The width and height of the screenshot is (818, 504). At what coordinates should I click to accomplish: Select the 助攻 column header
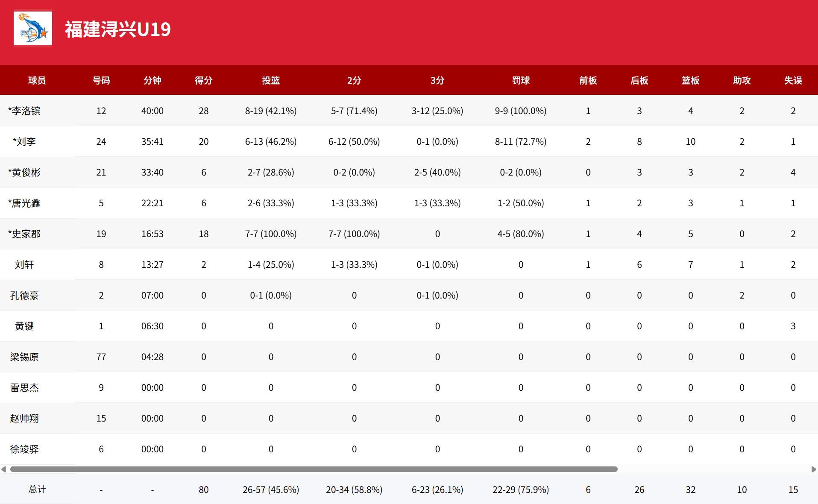coord(742,80)
